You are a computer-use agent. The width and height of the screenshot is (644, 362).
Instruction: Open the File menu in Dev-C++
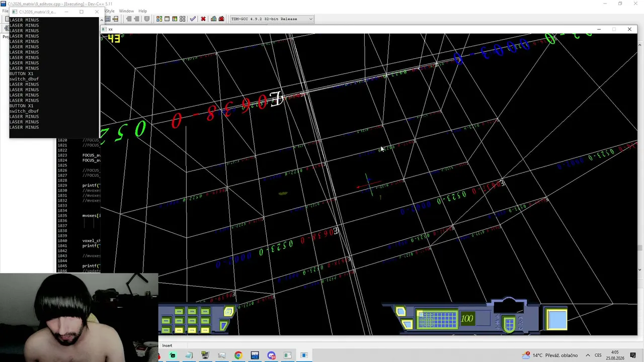coord(5,11)
